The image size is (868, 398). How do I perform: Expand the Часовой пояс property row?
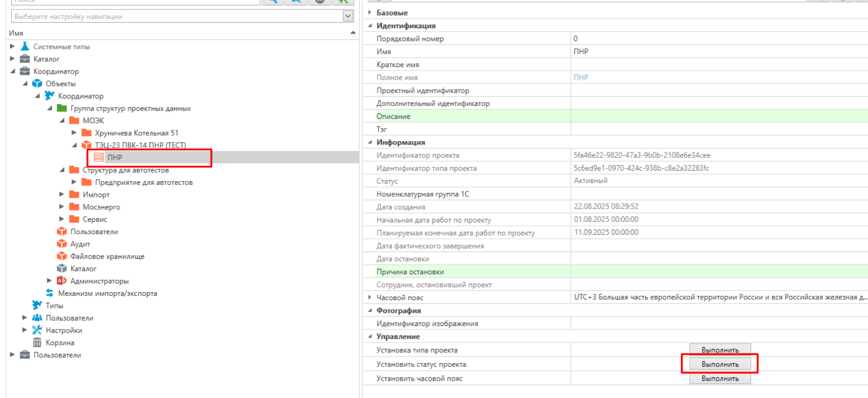click(x=370, y=297)
